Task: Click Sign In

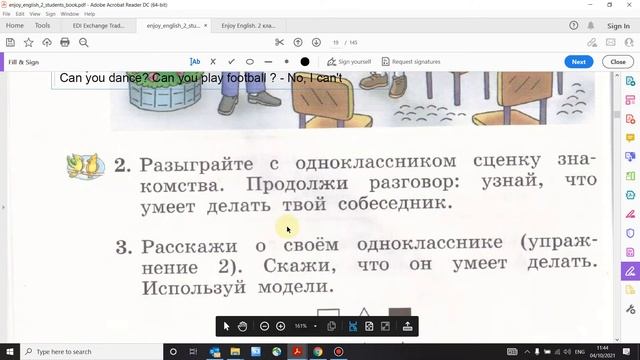Action: 618,26
